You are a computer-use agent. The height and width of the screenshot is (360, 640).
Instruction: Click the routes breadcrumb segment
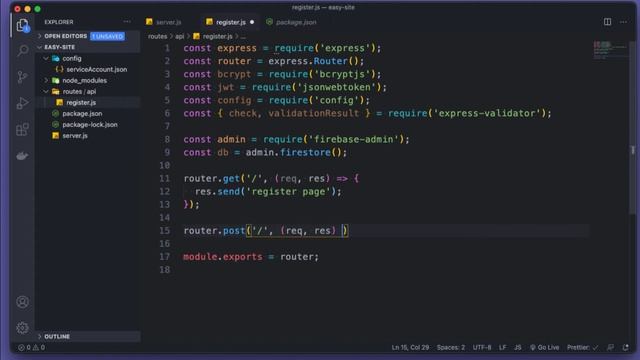click(x=158, y=36)
